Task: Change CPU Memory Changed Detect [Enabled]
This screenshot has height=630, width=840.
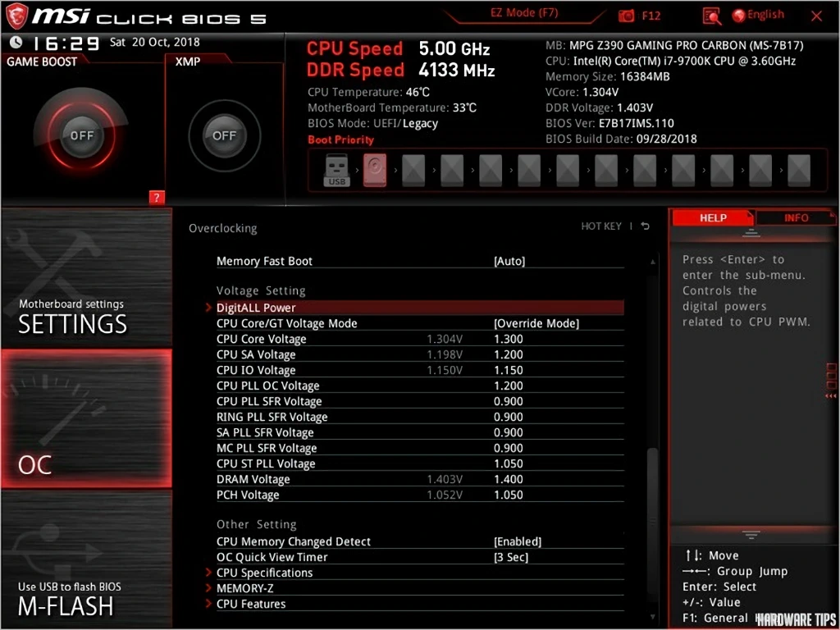Action: tap(518, 541)
